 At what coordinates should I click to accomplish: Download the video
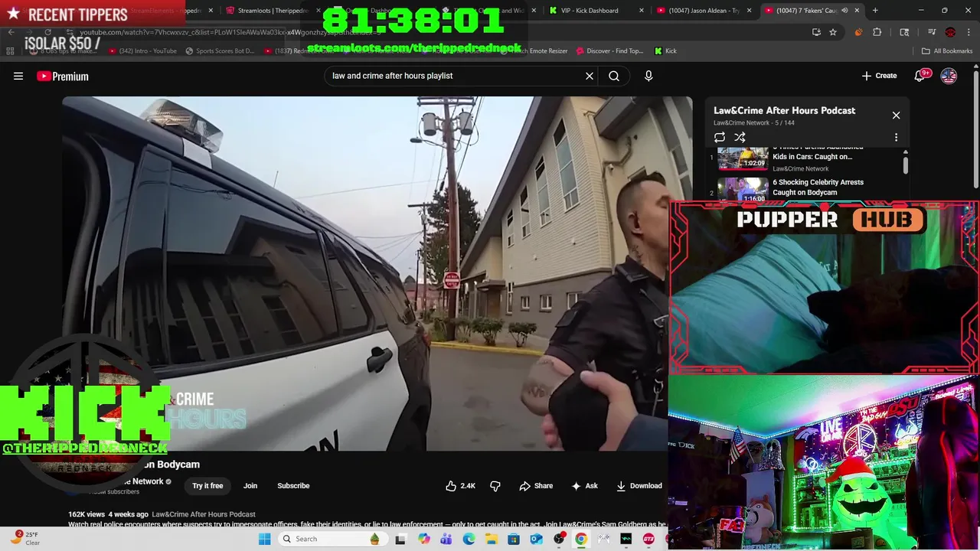tap(639, 486)
